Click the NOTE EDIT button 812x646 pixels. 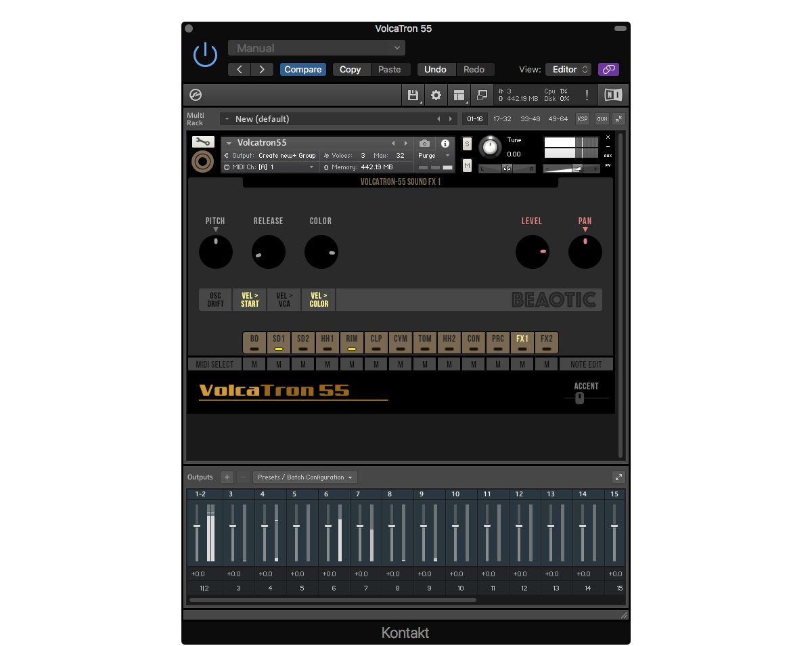click(x=585, y=364)
